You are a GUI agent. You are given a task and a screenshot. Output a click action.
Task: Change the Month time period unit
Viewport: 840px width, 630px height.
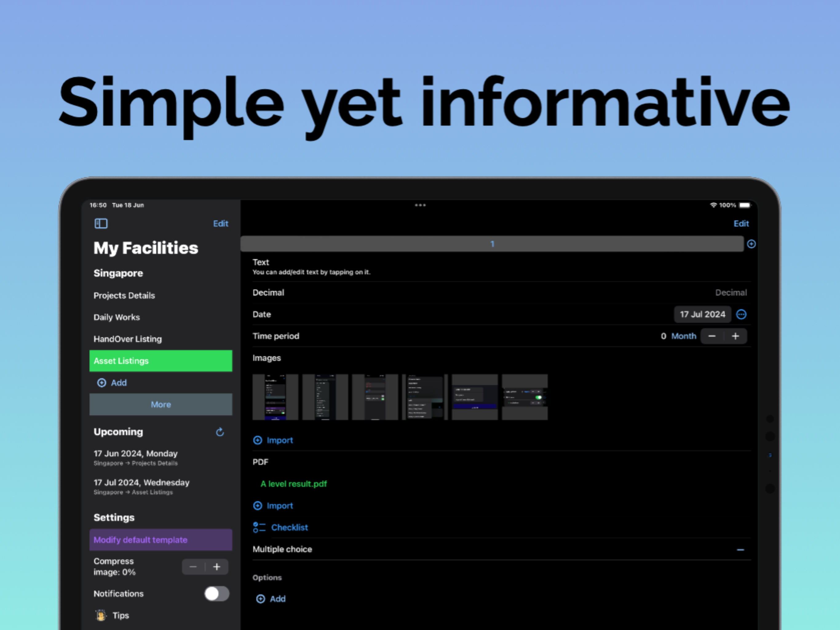[x=683, y=336]
